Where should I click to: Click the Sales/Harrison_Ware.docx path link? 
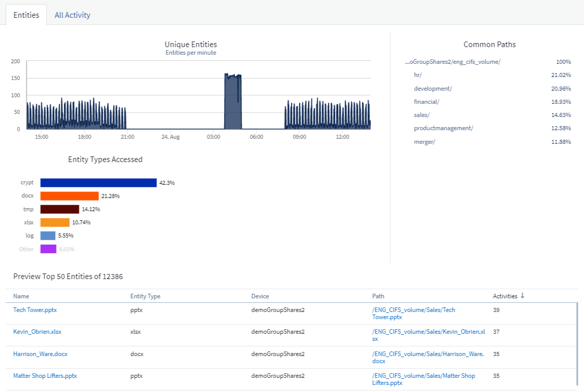coord(428,357)
